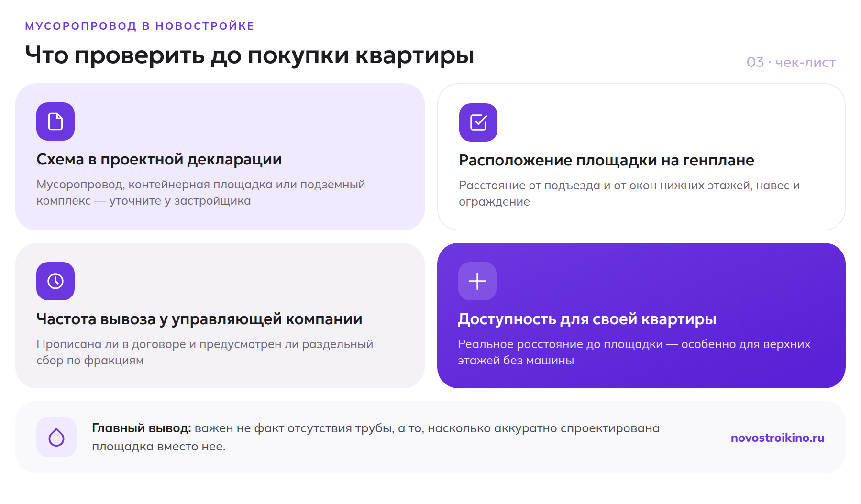Click the text starting 'Мусоропровод, контейнерная площадка'
This screenshot has width=861, height=504.
coord(201,193)
